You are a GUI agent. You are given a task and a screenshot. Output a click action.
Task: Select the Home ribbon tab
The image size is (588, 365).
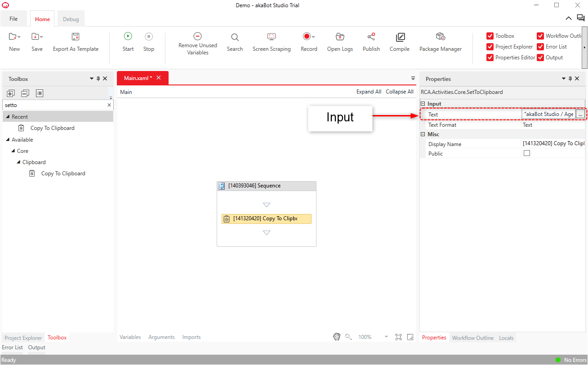[43, 19]
